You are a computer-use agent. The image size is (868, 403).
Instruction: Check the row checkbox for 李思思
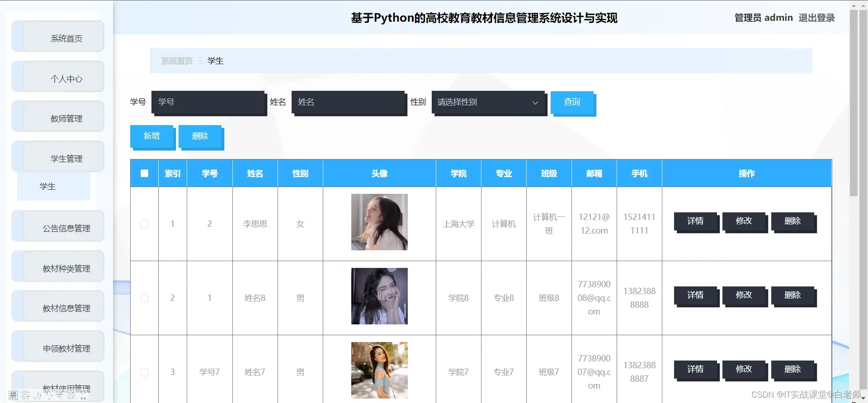(144, 224)
